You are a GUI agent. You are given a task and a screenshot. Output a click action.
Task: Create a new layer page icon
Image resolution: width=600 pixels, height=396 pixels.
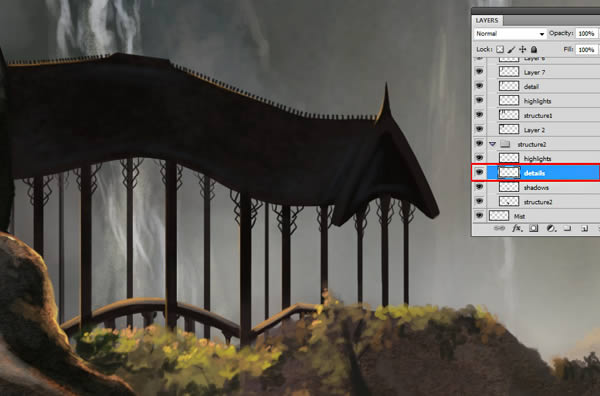pyautogui.click(x=584, y=228)
